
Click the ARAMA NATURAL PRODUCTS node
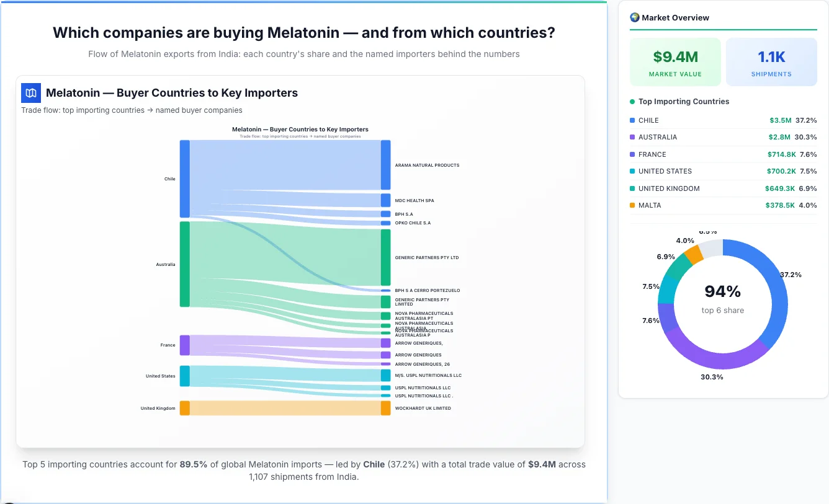tap(385, 165)
